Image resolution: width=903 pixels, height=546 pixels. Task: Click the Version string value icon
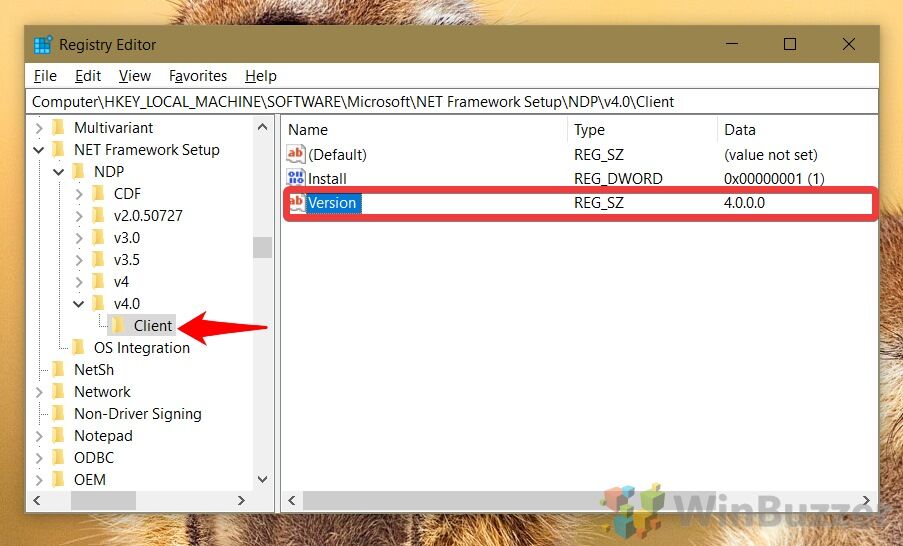coord(296,203)
